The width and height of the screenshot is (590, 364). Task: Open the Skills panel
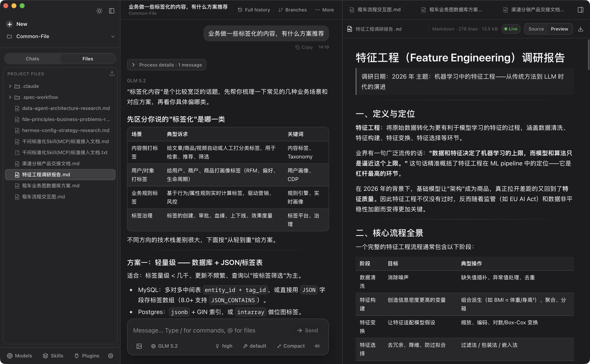pyautogui.click(x=53, y=356)
